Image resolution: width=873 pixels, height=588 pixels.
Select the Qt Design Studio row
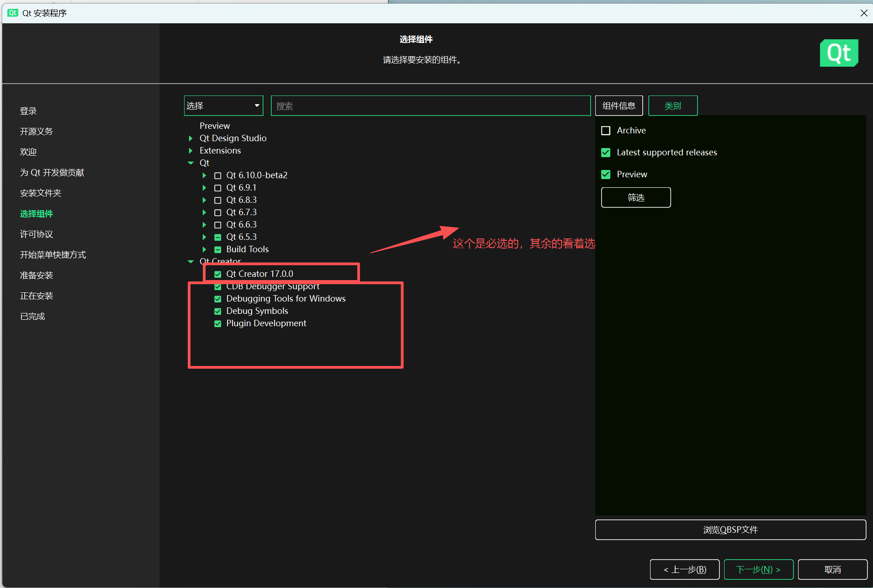pos(233,138)
